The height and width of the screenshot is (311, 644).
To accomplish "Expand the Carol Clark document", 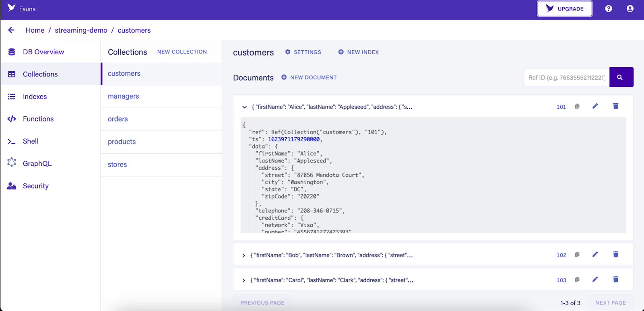I will (244, 280).
